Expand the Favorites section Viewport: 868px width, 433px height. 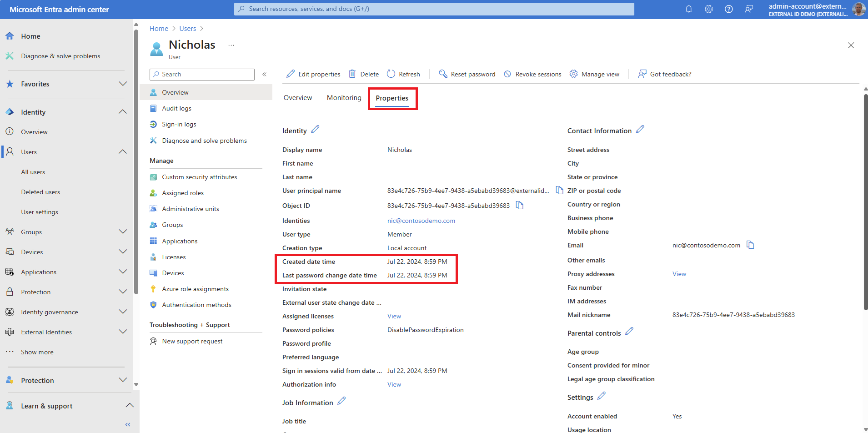point(122,84)
